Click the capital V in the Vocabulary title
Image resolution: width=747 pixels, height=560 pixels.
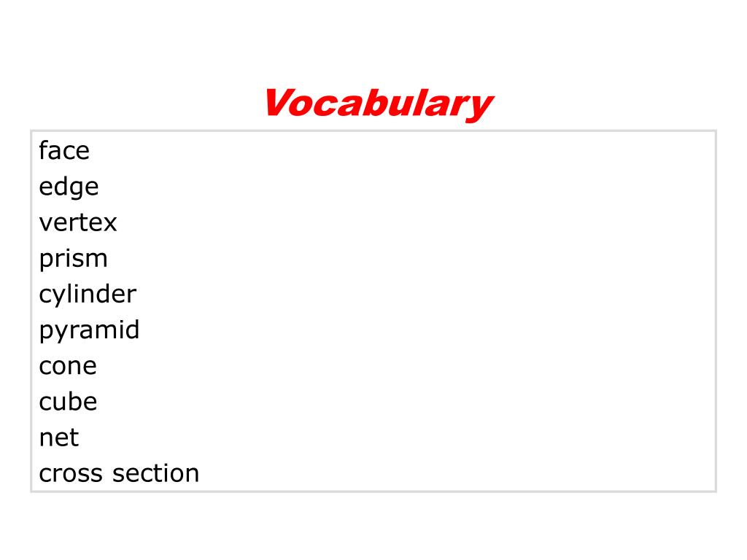pos(279,102)
